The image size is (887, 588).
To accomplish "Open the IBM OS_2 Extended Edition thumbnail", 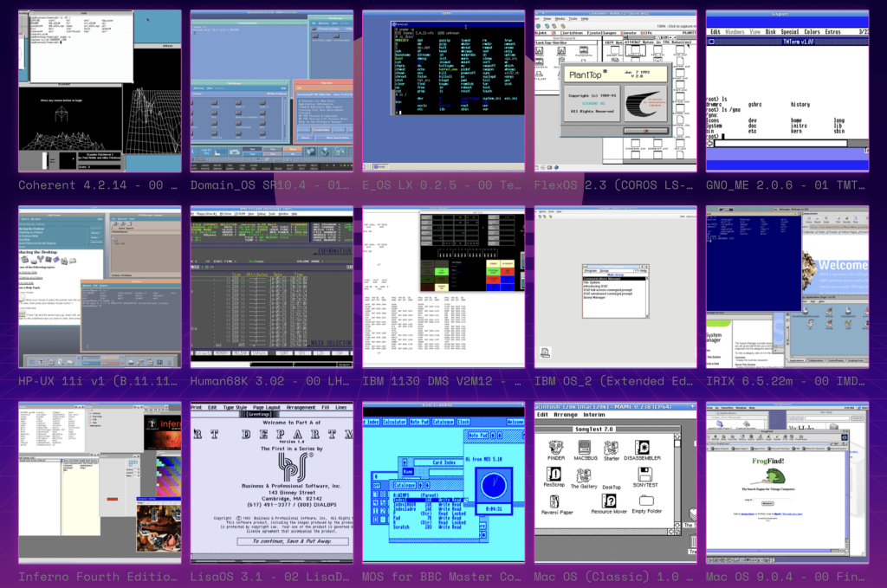I will [616, 288].
